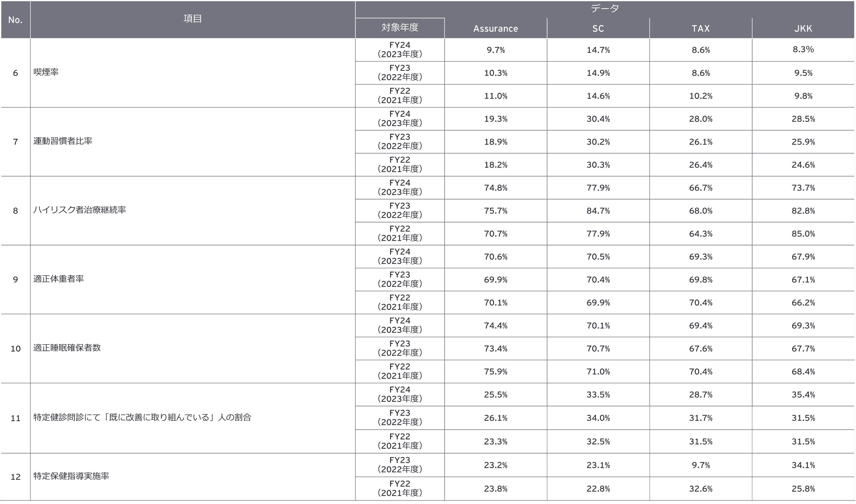Select the TAX column header
The height and width of the screenshot is (504, 856).
[700, 28]
